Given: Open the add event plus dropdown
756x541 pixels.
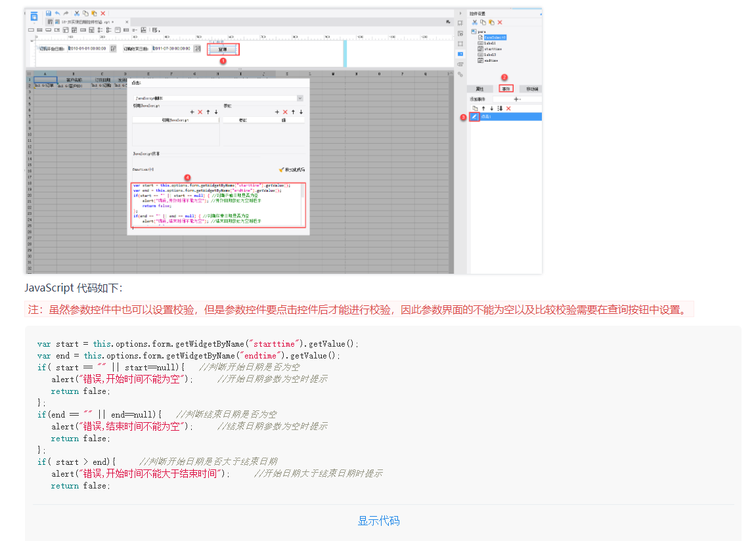Looking at the screenshot, I should [x=517, y=99].
